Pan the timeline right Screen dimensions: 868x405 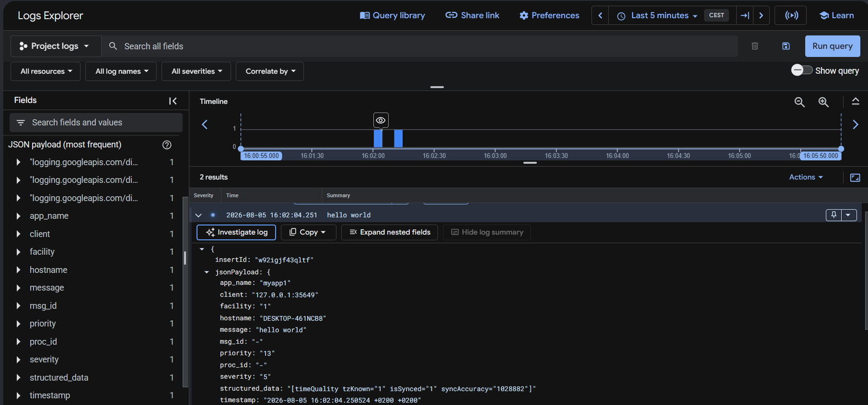click(x=856, y=124)
